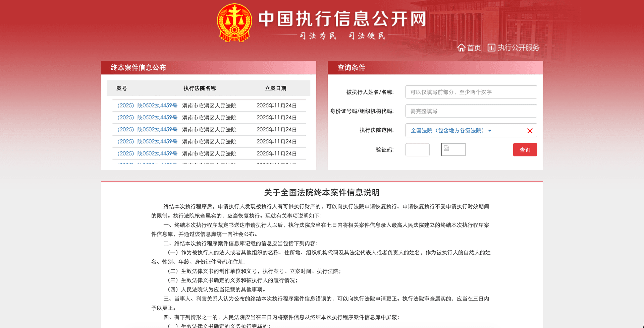Click the dropdown arrow after 全国法院（包含地方各级法院）
The width and height of the screenshot is (644, 328).
(x=490, y=131)
